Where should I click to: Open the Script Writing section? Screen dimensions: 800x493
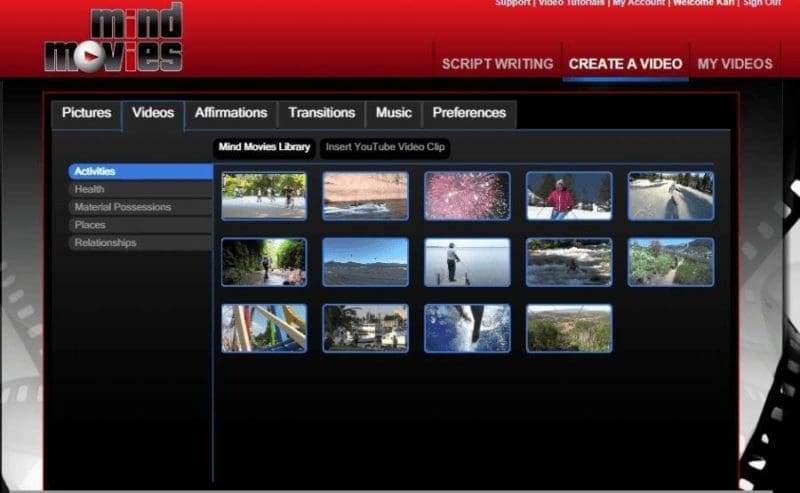tap(497, 64)
